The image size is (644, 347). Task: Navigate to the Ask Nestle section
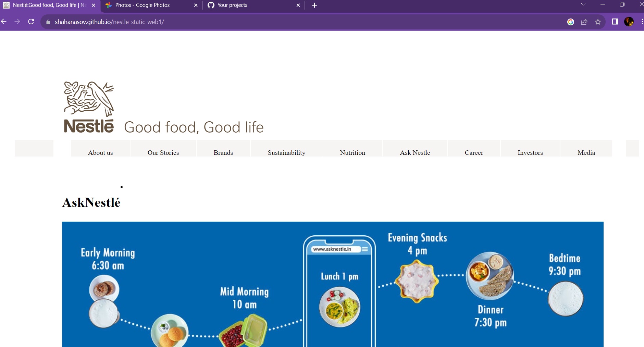(x=414, y=153)
